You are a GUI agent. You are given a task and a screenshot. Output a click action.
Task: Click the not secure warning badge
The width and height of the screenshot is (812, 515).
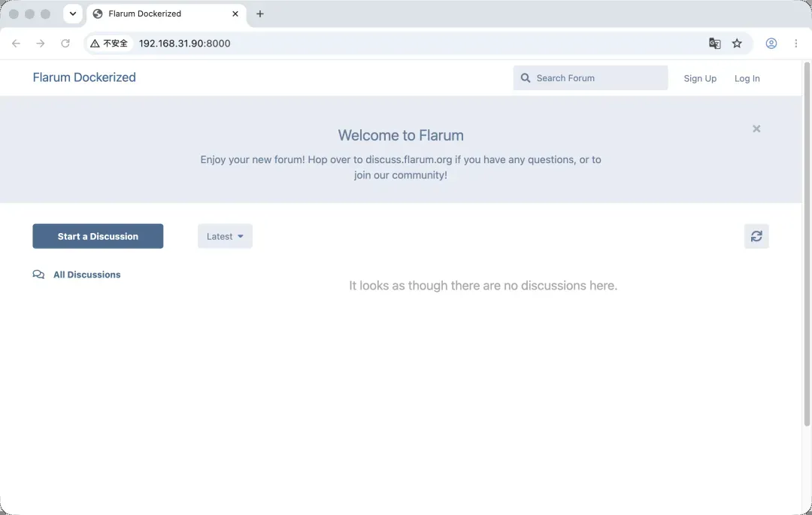click(109, 44)
